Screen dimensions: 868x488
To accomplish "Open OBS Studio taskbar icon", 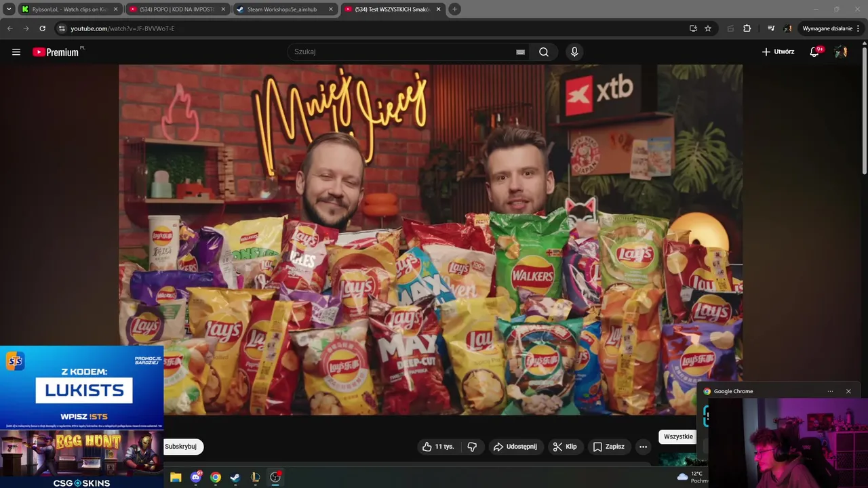I will click(x=275, y=477).
